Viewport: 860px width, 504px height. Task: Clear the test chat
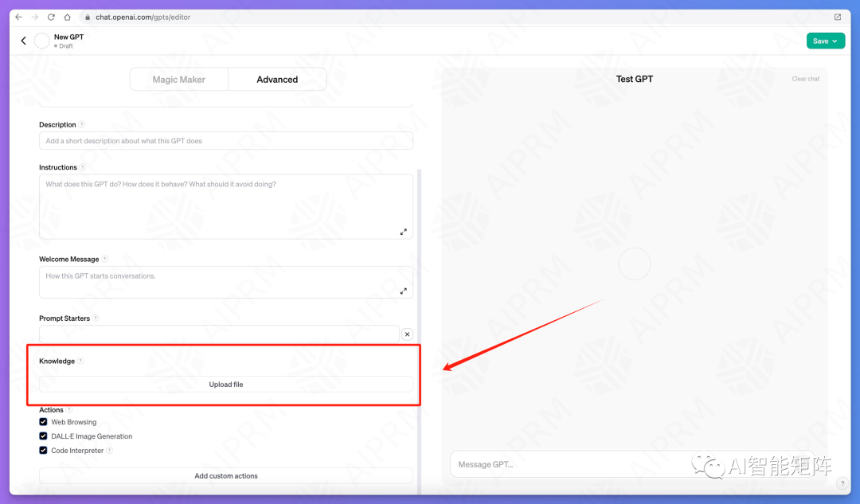pyautogui.click(x=805, y=79)
